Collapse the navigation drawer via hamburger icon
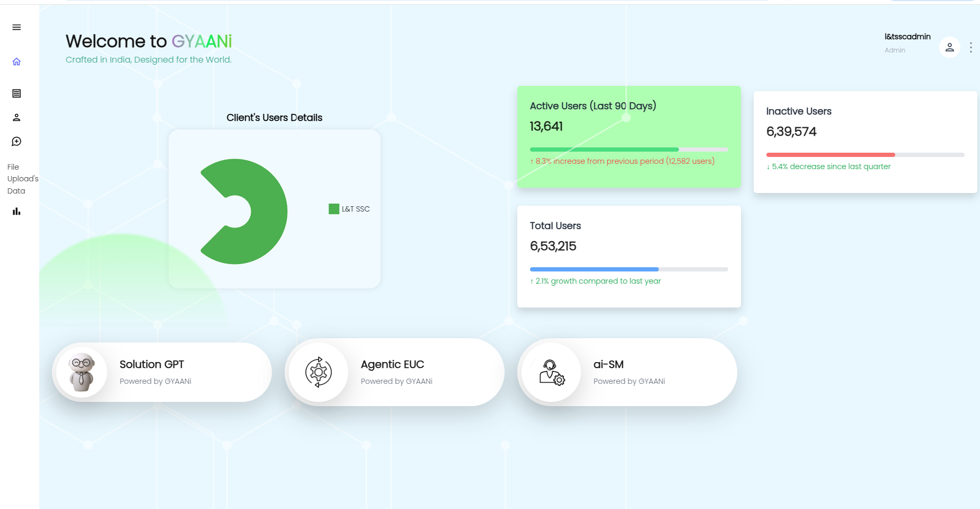980x509 pixels. (16, 27)
